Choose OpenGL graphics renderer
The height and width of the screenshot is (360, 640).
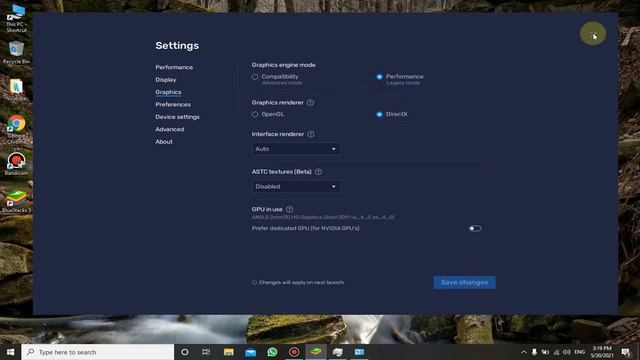(255, 114)
